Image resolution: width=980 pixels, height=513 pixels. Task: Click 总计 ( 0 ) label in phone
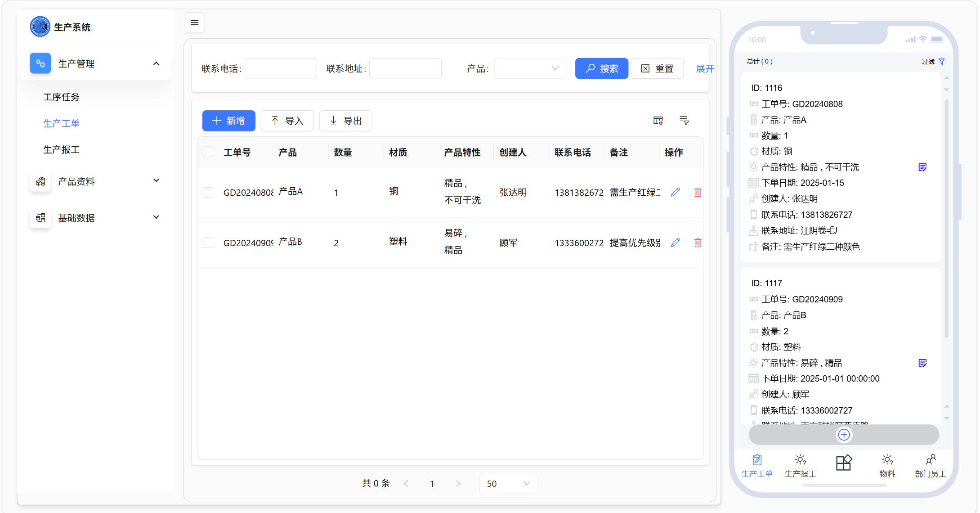[x=760, y=62]
